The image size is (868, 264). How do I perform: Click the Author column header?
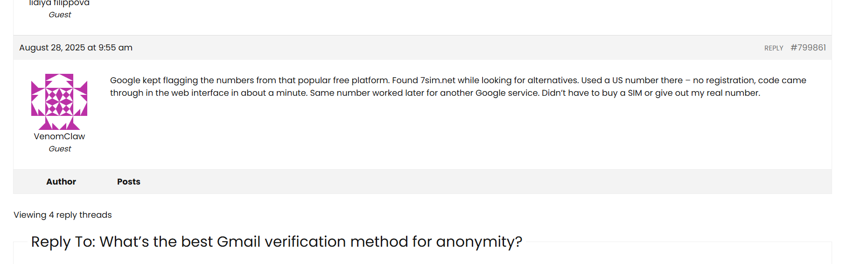tap(61, 182)
